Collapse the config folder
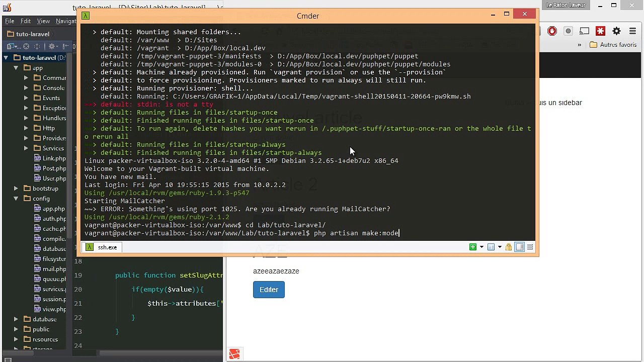The width and height of the screenshot is (644, 362). (x=16, y=199)
